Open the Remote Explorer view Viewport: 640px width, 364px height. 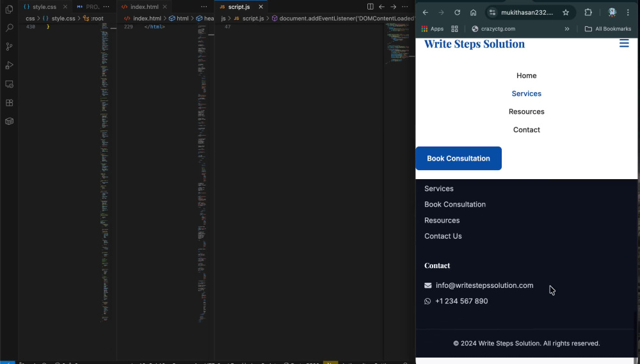tap(9, 84)
